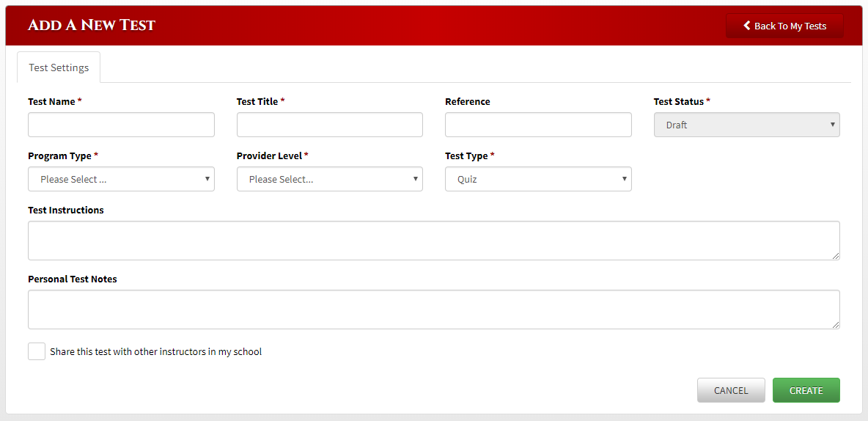The height and width of the screenshot is (421, 868).
Task: Grab the Test Instructions resize handle
Action: tap(835, 255)
